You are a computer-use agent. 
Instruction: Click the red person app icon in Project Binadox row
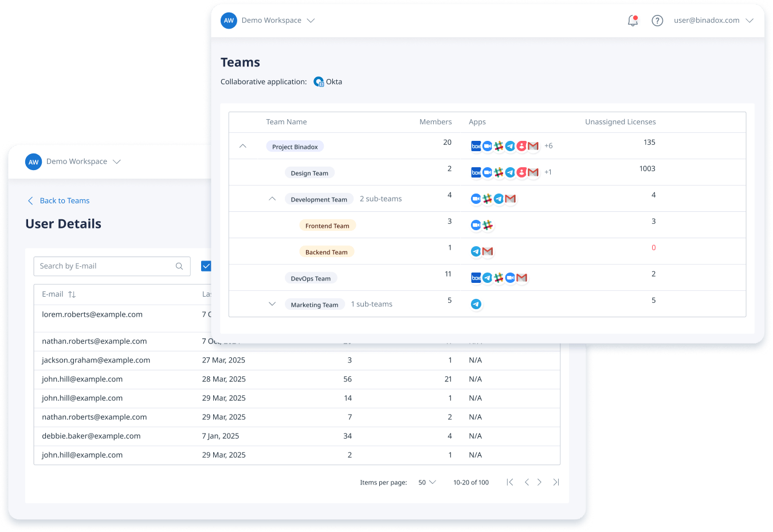[521, 146]
